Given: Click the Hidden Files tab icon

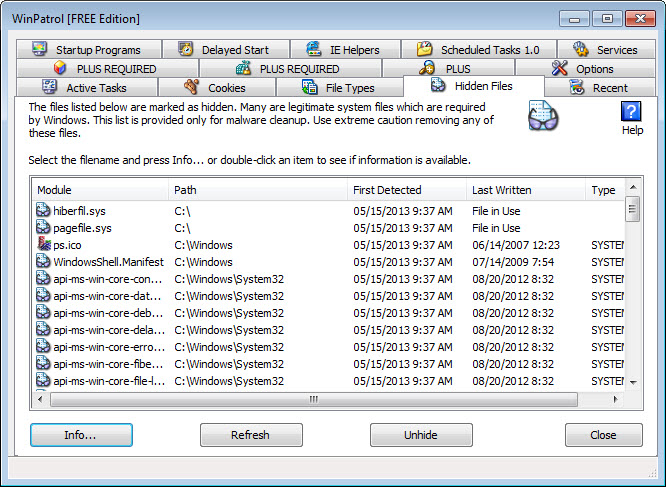Looking at the screenshot, I should coord(438,85).
